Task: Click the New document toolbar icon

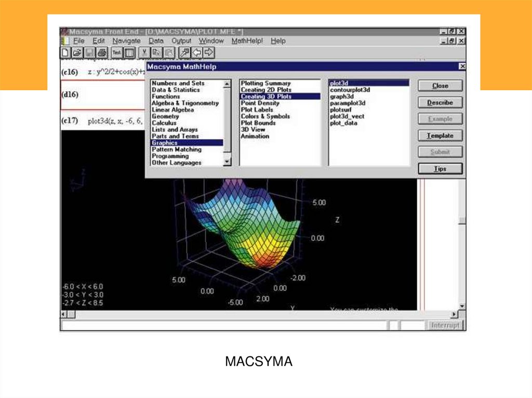Action: 65,52
